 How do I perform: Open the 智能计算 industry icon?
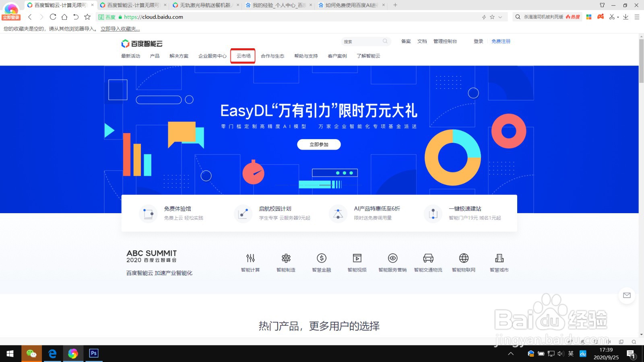click(250, 258)
